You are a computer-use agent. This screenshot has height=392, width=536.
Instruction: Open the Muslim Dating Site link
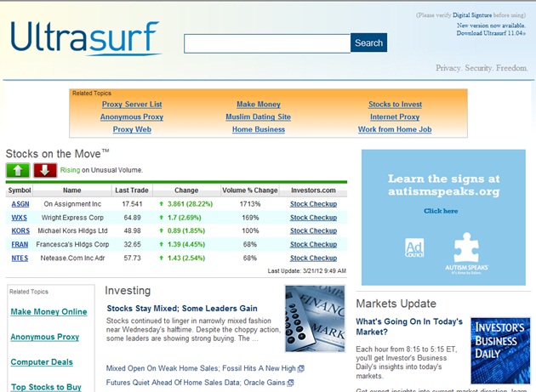tap(258, 116)
